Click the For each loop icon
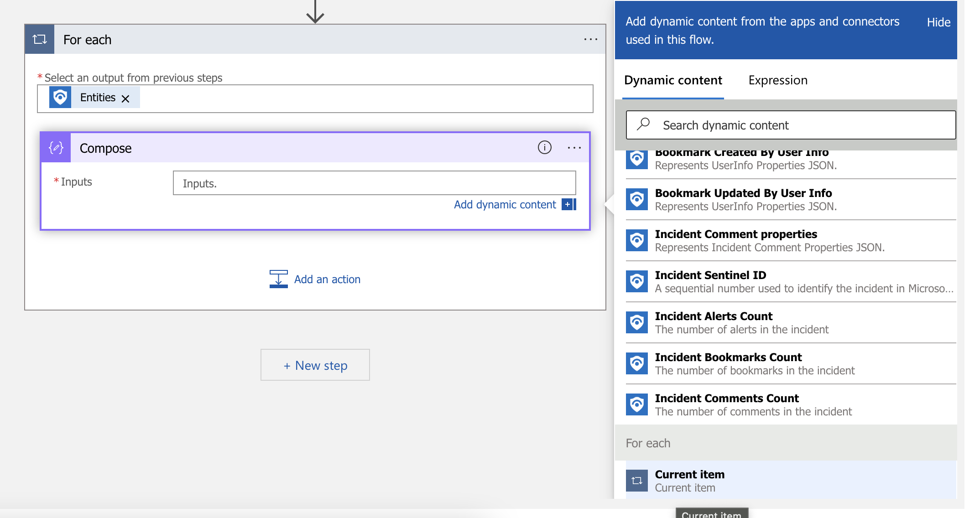The height and width of the screenshot is (518, 980). [x=40, y=39]
